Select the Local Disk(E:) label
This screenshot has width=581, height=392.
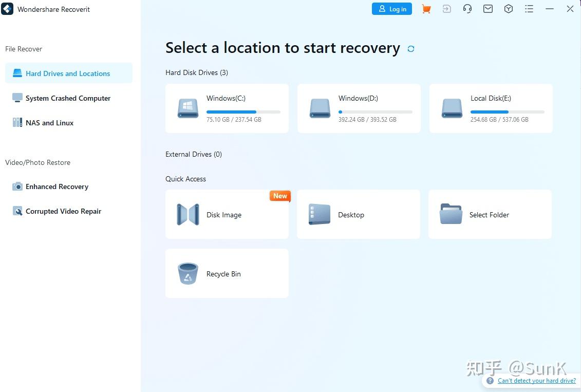491,98
